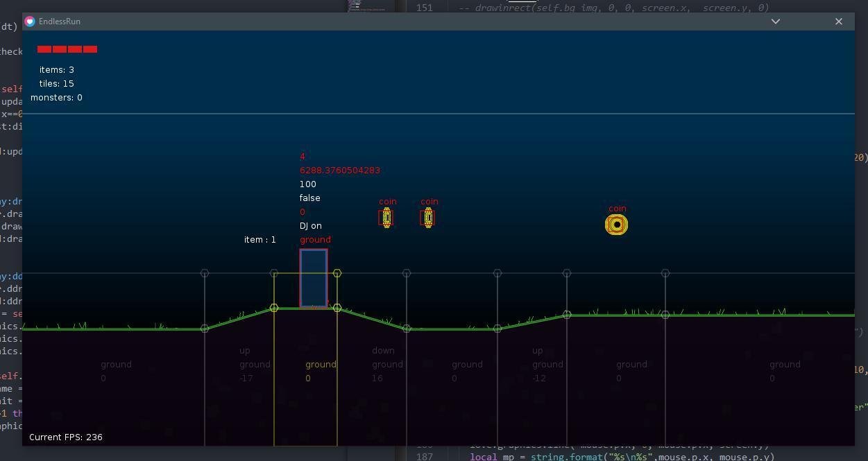Click the LÖVE heart icon in title bar
The width and height of the screenshot is (868, 461).
(30, 21)
